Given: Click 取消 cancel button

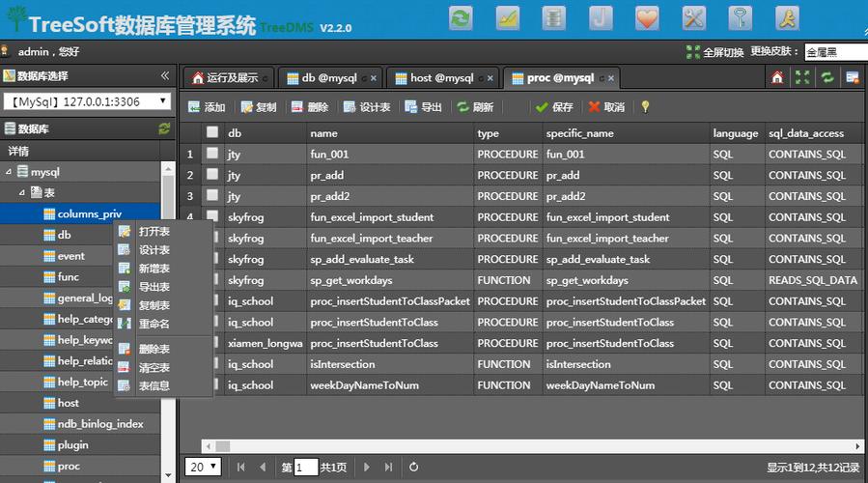Looking at the screenshot, I should tap(606, 107).
